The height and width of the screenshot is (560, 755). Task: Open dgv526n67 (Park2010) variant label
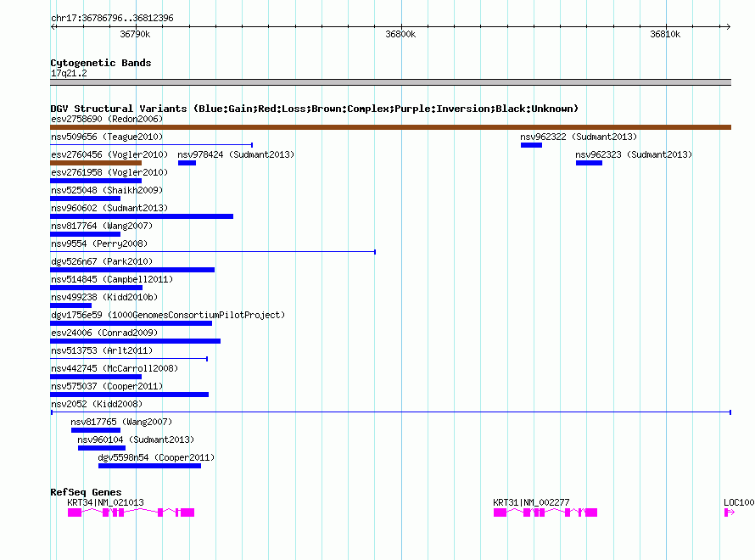click(x=102, y=261)
